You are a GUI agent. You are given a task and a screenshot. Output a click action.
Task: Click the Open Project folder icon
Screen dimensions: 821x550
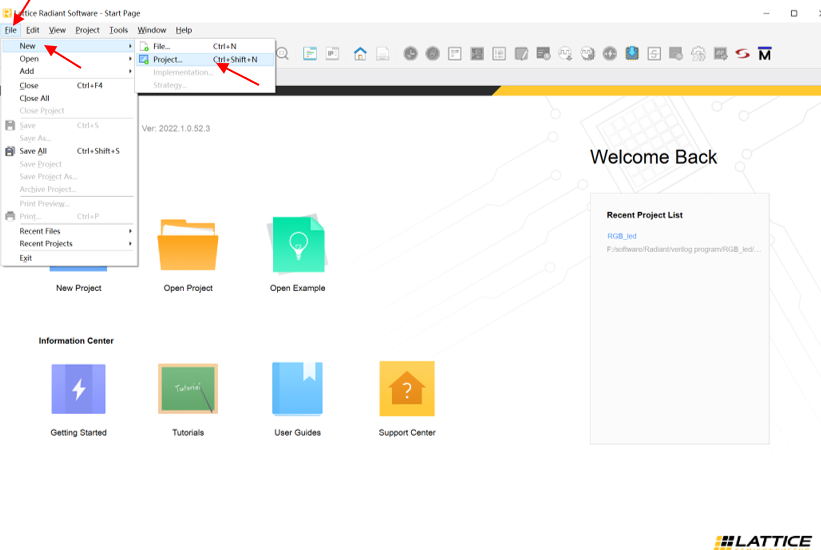188,245
